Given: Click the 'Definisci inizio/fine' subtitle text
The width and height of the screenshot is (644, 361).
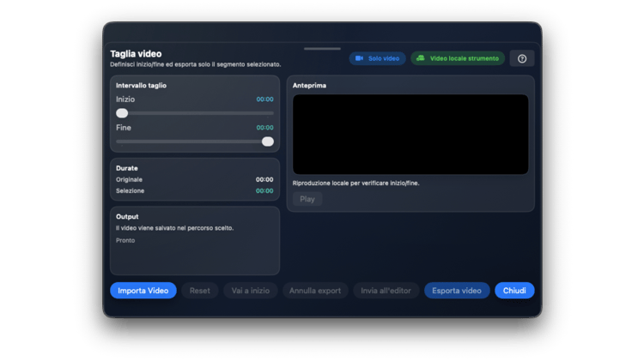Looking at the screenshot, I should click(196, 64).
